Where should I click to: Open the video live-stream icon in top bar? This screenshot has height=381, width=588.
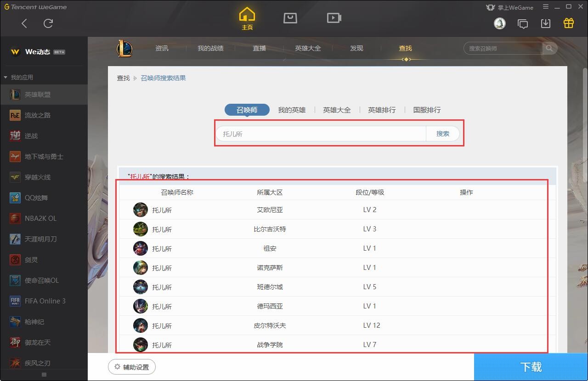click(334, 18)
